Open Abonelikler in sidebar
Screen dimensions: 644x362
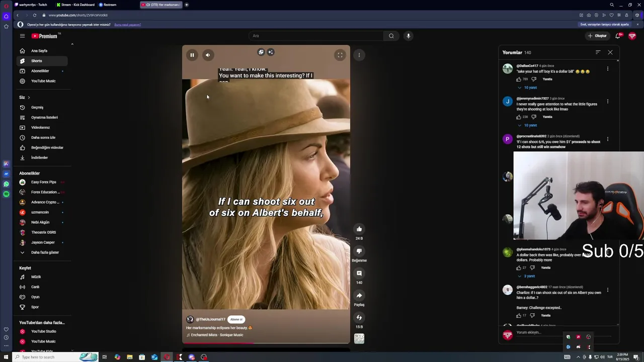pos(42,71)
